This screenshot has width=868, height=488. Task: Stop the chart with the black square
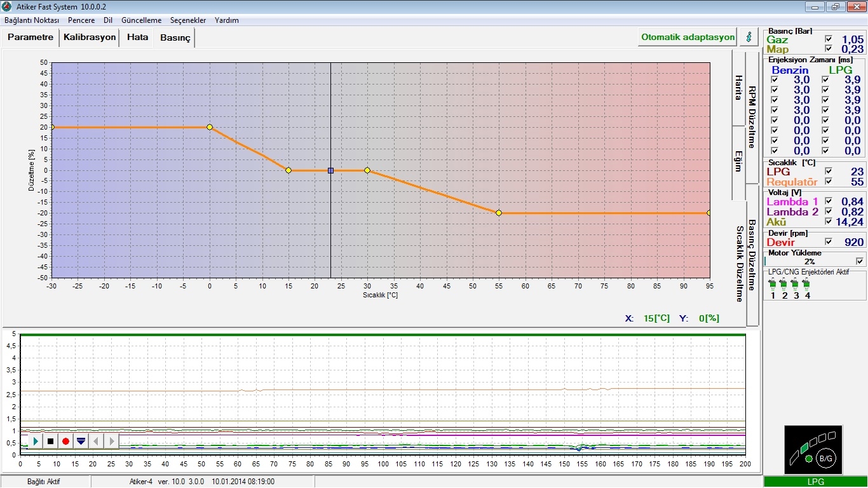pyautogui.click(x=50, y=441)
